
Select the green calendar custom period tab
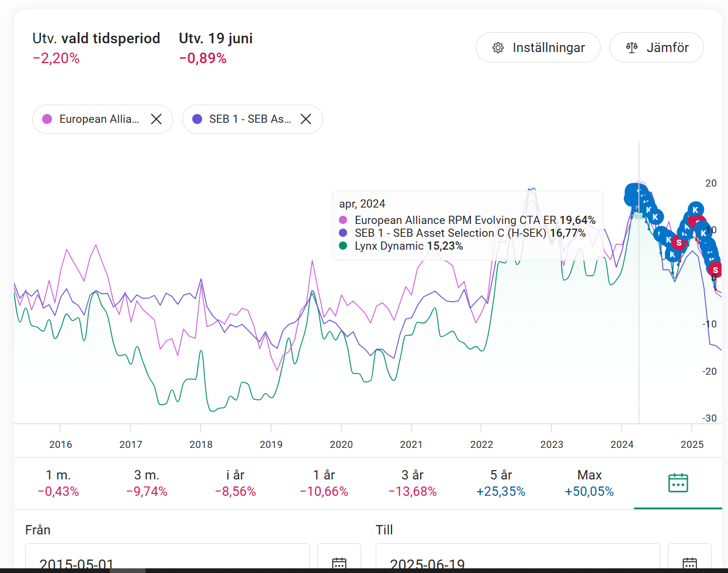678,483
